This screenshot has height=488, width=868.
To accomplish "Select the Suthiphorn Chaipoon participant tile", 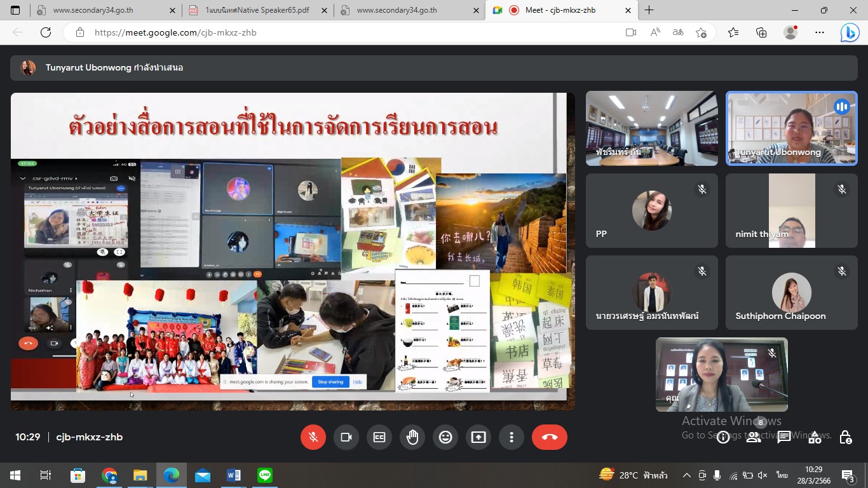I will (791, 293).
